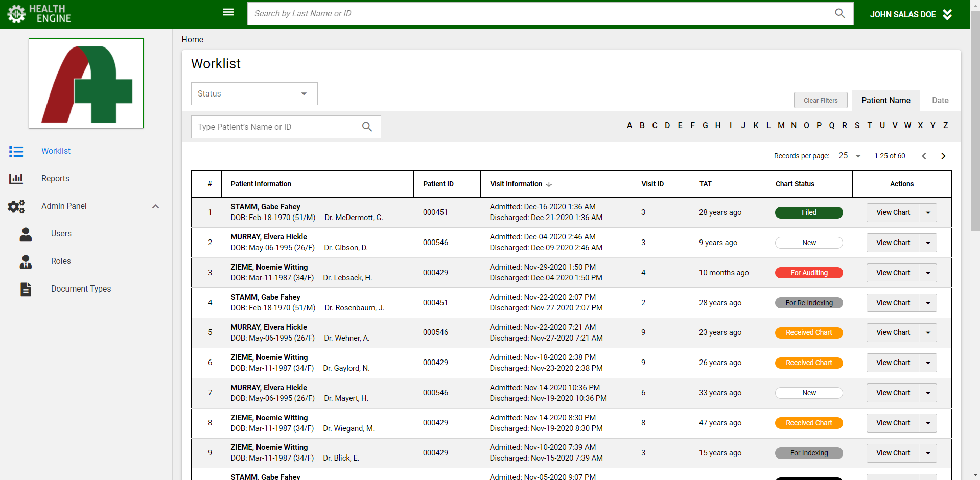Click the top search magnifier icon
This screenshot has width=980, height=480.
pos(839,13)
